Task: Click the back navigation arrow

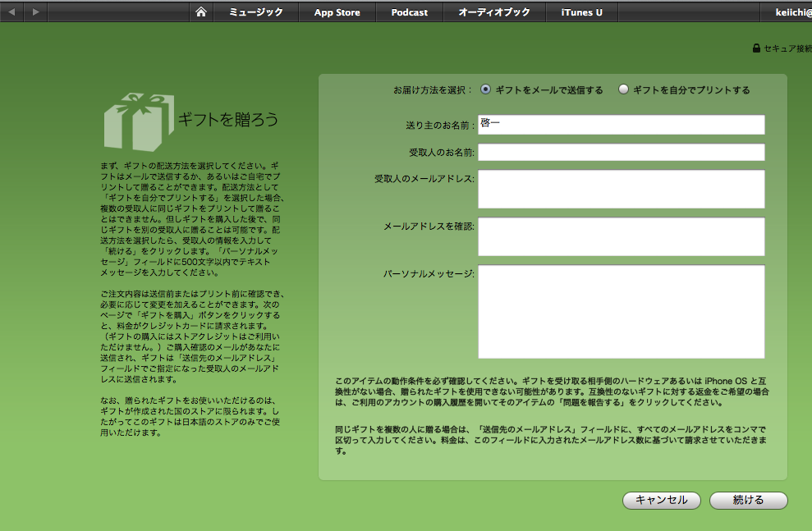Action: coord(12,12)
